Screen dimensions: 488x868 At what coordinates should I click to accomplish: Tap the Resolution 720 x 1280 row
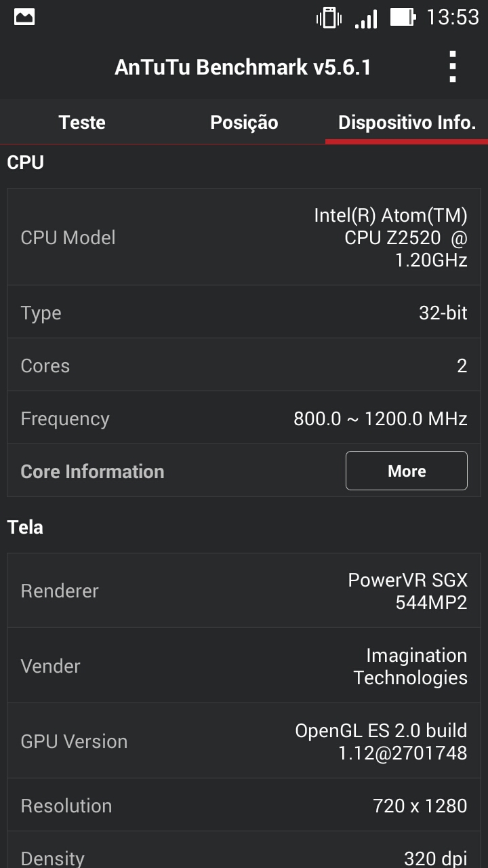[244, 806]
